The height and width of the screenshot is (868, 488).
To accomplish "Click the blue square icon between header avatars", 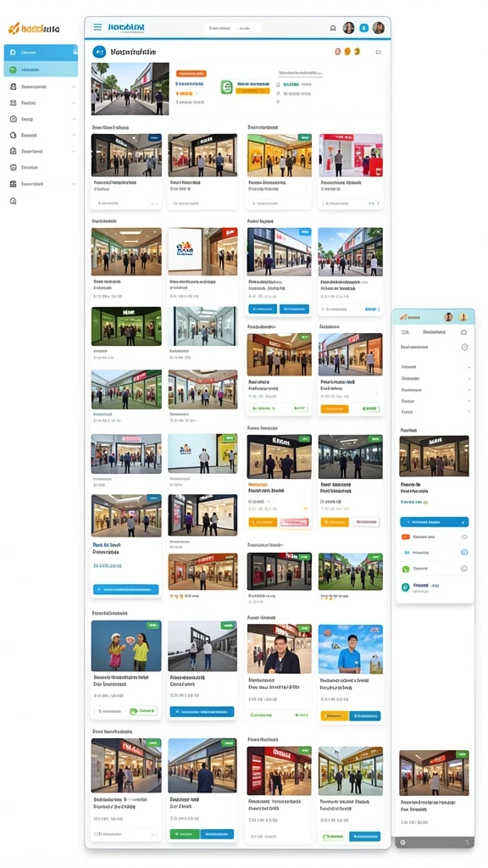I will click(363, 28).
